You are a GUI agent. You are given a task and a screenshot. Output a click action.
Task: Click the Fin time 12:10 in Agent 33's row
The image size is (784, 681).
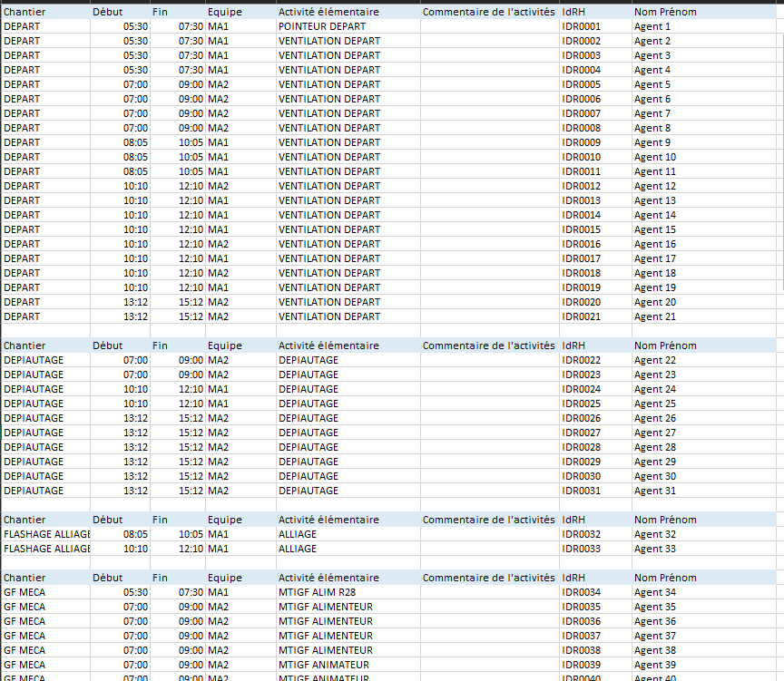coord(191,549)
